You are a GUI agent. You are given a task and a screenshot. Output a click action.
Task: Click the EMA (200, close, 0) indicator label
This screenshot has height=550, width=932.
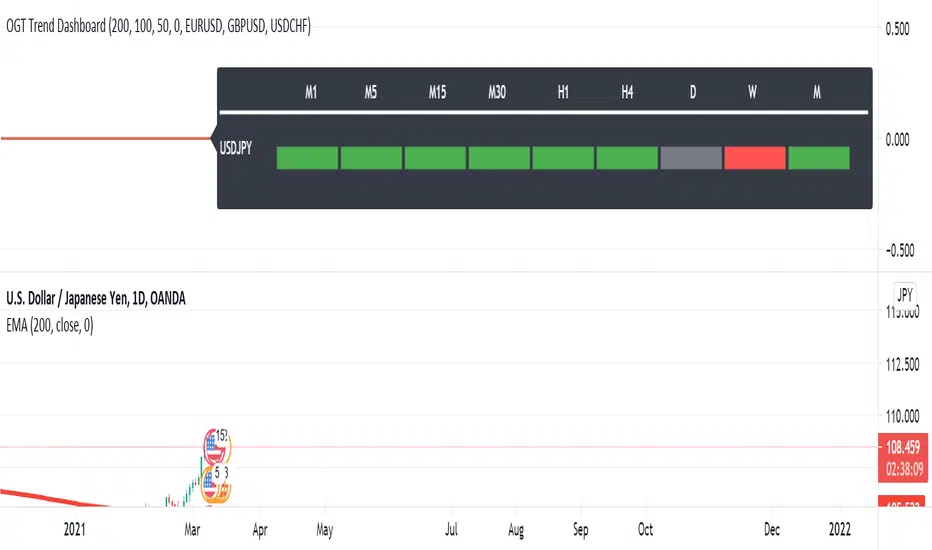[51, 324]
